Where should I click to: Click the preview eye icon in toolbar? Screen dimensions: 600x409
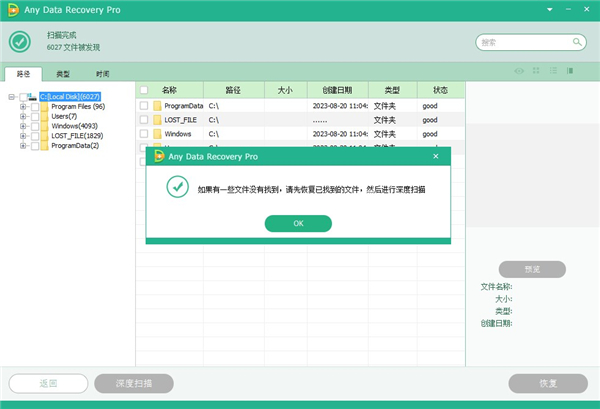[x=519, y=71]
